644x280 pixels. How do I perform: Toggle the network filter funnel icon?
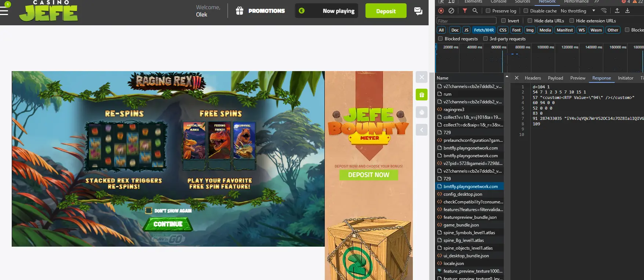pos(465,11)
